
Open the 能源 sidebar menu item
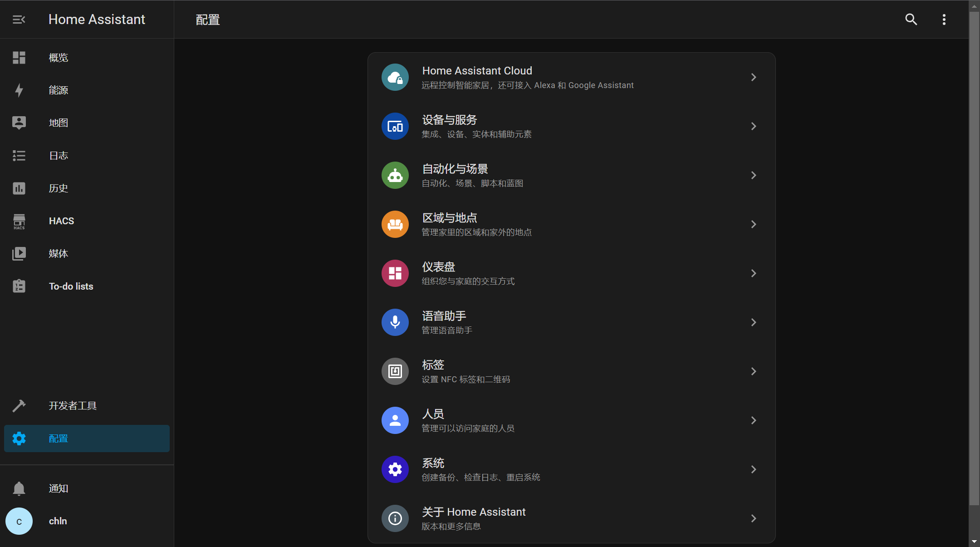click(87, 90)
